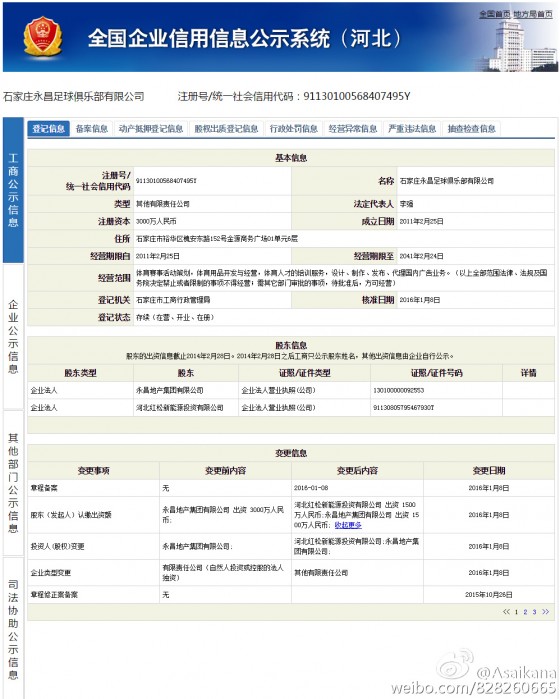This screenshot has height=699, width=560.
Task: Expand content via 收起更多 link
Action: point(348,525)
